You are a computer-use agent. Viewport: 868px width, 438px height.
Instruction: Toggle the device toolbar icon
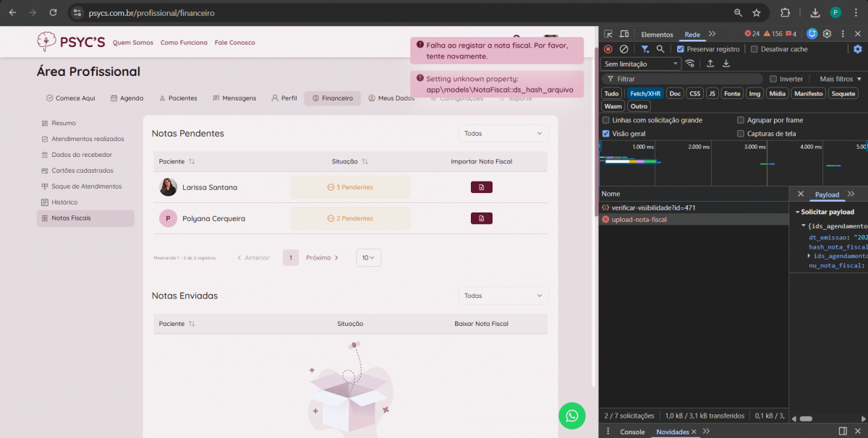(624, 34)
